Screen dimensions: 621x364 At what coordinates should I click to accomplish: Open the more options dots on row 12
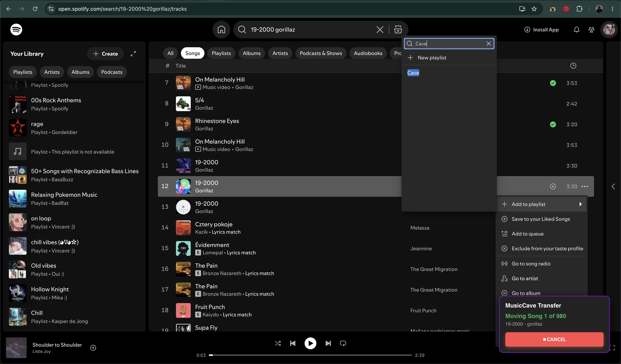tap(585, 187)
